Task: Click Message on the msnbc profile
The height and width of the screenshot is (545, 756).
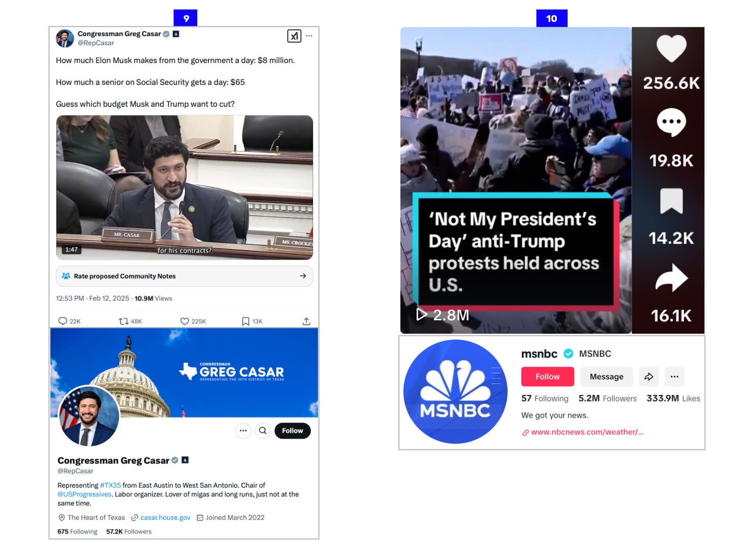Action: [607, 377]
